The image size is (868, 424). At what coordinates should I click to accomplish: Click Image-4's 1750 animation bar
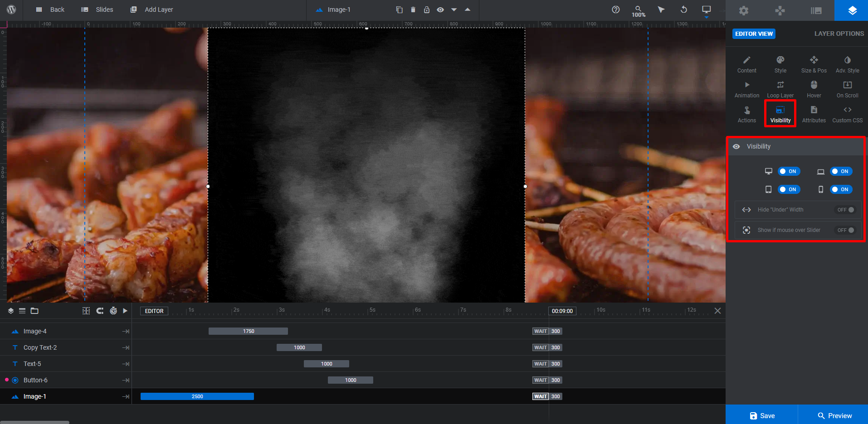[248, 331]
